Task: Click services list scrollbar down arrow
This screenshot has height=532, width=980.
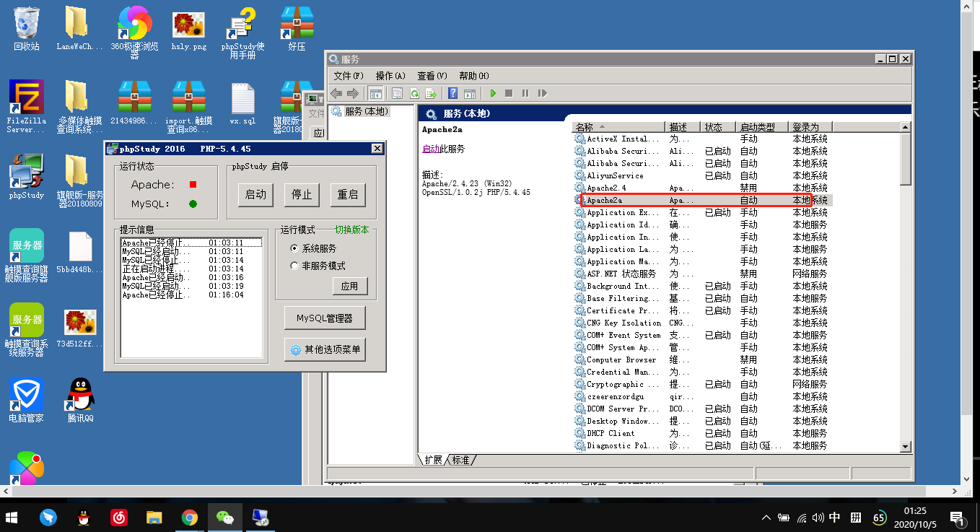Action: coord(906,447)
